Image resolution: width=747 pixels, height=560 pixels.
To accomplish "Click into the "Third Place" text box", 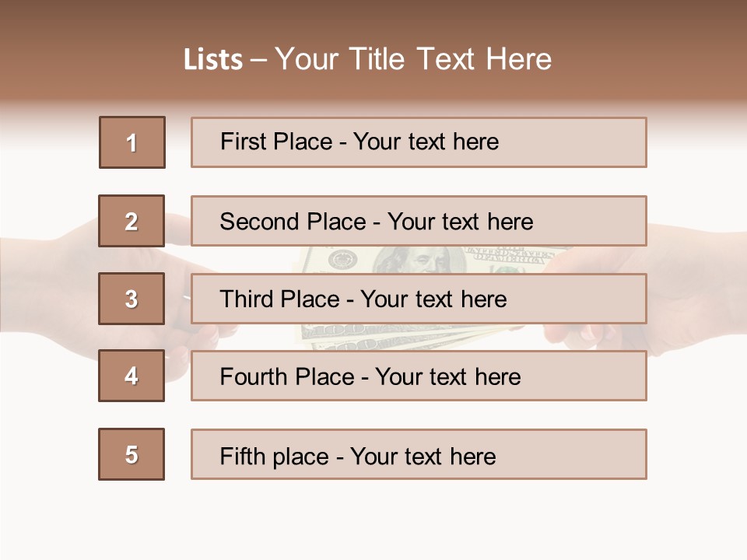I will tap(419, 299).
